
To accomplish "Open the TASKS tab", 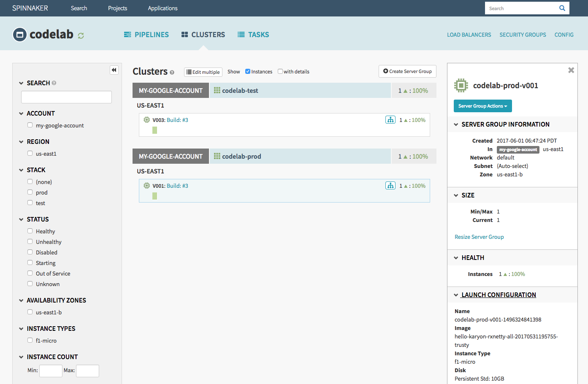I will [253, 35].
